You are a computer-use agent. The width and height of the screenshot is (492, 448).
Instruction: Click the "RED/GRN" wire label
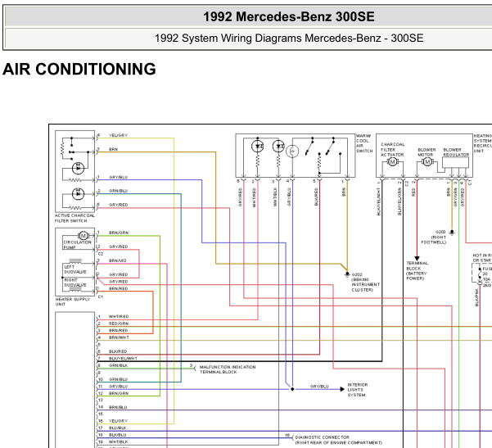(119, 324)
